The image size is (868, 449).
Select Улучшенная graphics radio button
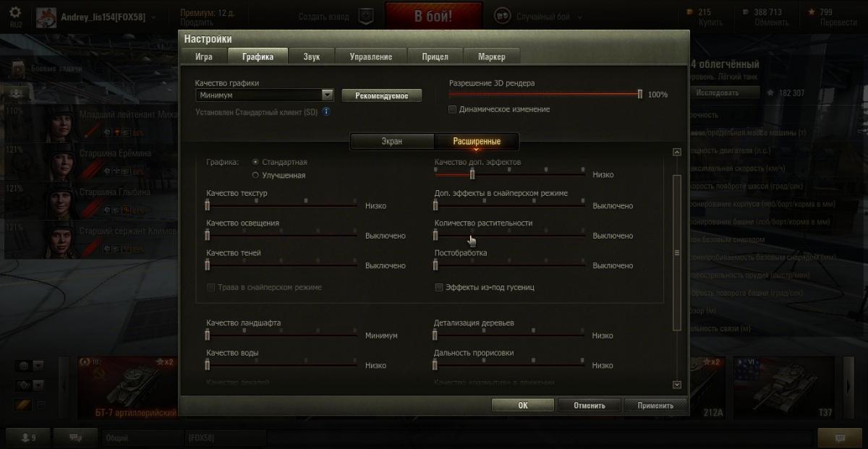(255, 175)
